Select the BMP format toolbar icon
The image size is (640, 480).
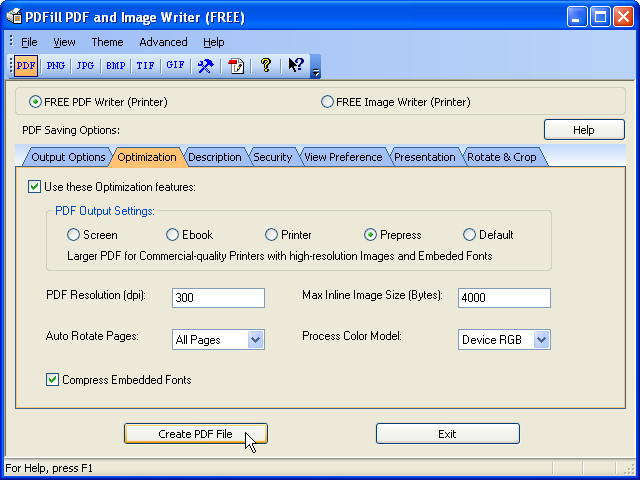(x=116, y=66)
